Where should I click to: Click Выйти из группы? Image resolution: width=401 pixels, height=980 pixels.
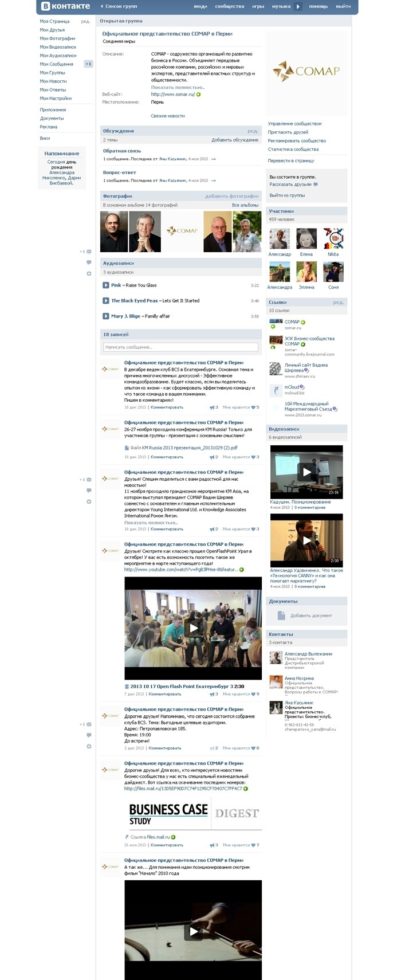pos(287,195)
